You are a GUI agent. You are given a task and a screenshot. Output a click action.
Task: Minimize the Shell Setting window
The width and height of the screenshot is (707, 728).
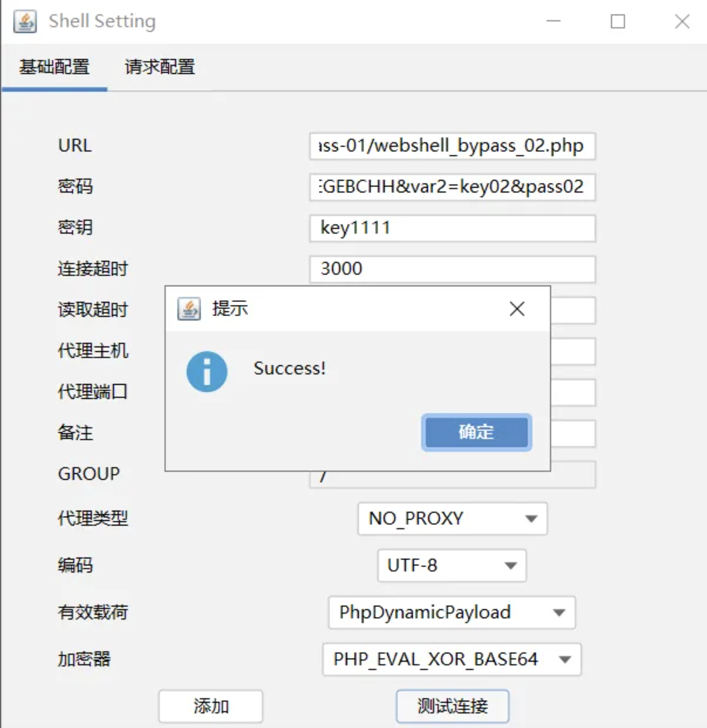click(x=554, y=22)
